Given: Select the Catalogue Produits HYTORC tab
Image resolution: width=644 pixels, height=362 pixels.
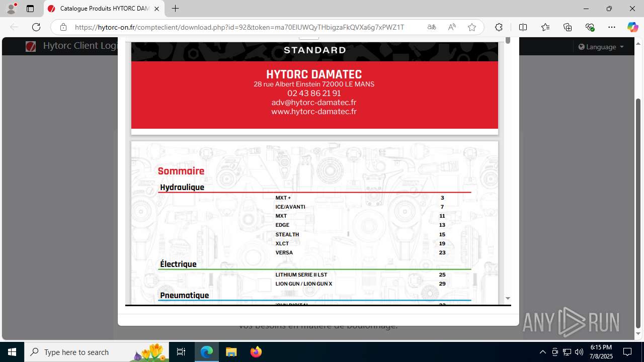Looking at the screenshot, I should point(105,9).
